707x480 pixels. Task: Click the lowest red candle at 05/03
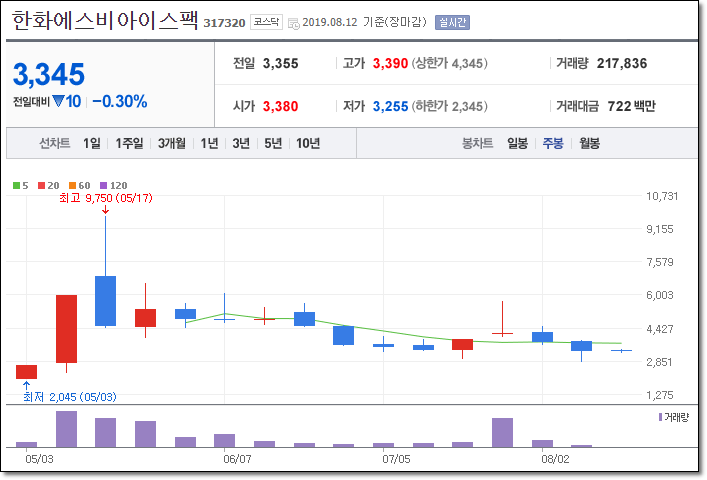pyautogui.click(x=27, y=372)
